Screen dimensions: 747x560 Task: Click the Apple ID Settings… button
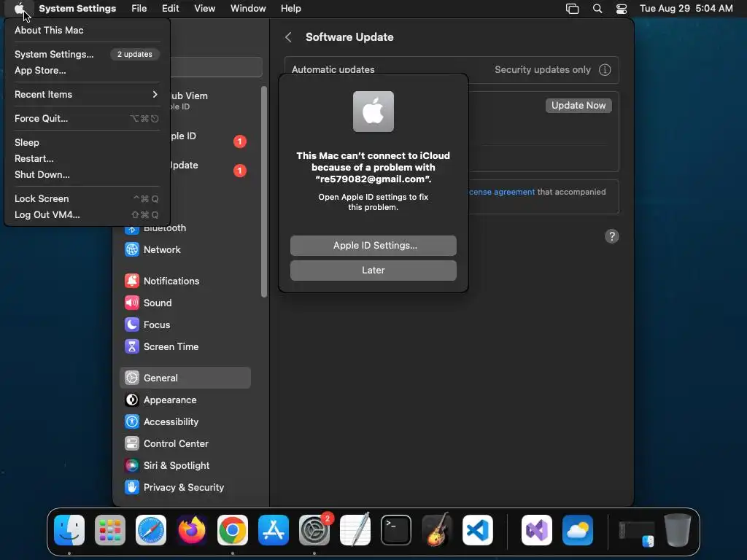click(373, 245)
